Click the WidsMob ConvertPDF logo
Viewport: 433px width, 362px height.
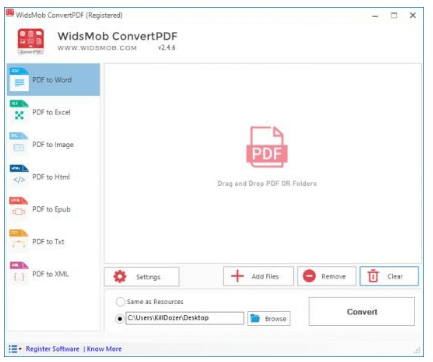coord(31,41)
